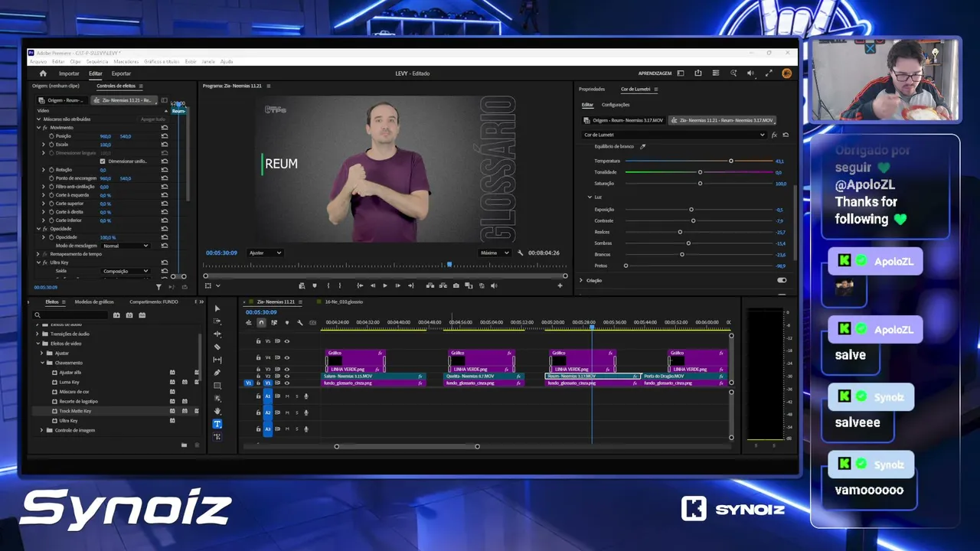Screen dimensions: 980x551
Task: Switch to the Exportar workspace tab
Action: tap(121, 73)
